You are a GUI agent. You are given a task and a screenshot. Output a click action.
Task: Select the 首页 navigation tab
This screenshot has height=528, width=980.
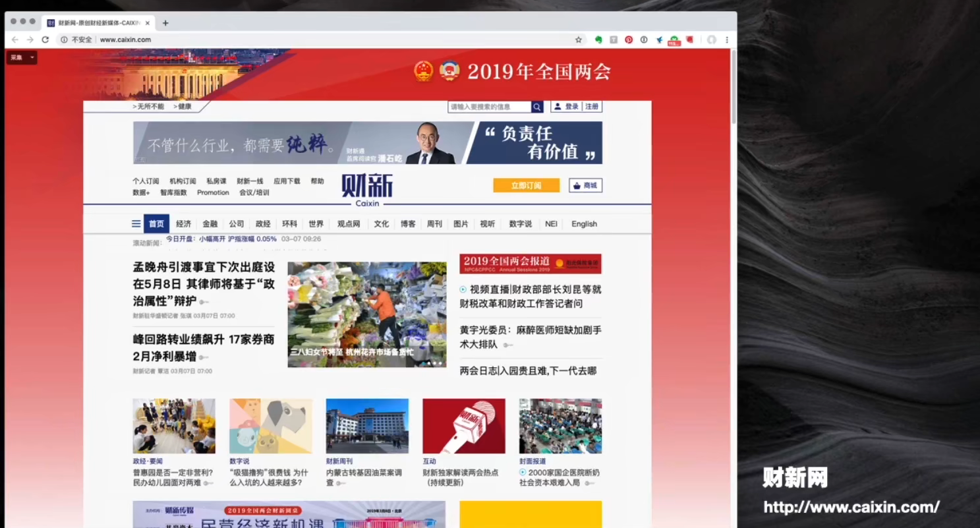[x=156, y=224]
